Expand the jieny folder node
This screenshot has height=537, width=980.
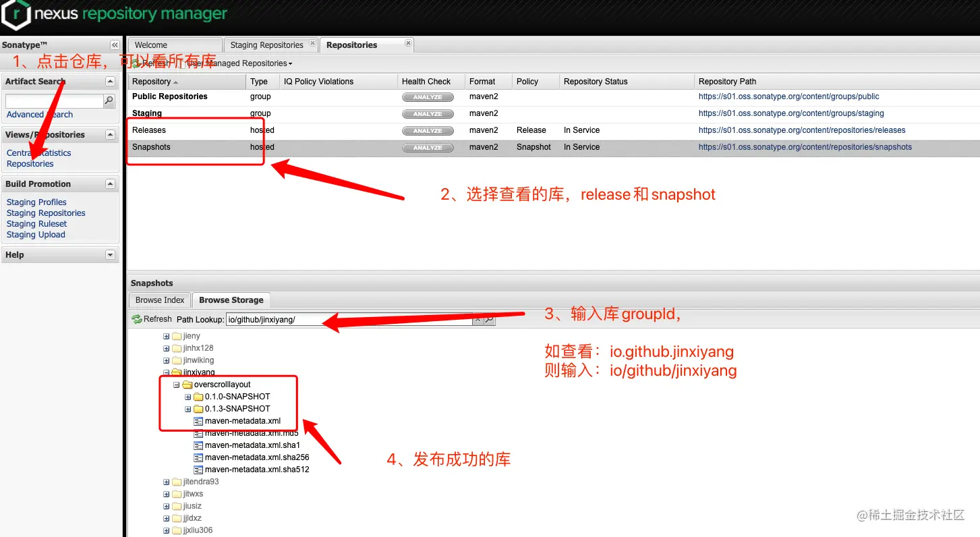click(x=166, y=336)
